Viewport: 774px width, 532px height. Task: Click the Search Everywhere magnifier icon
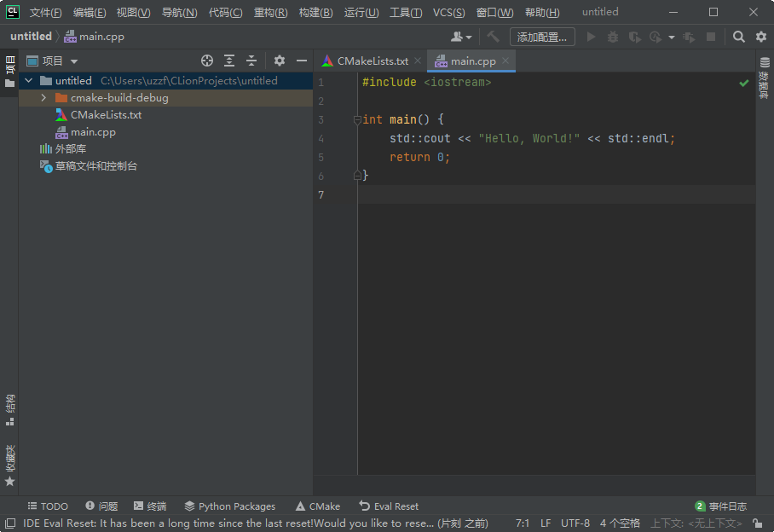tap(738, 37)
